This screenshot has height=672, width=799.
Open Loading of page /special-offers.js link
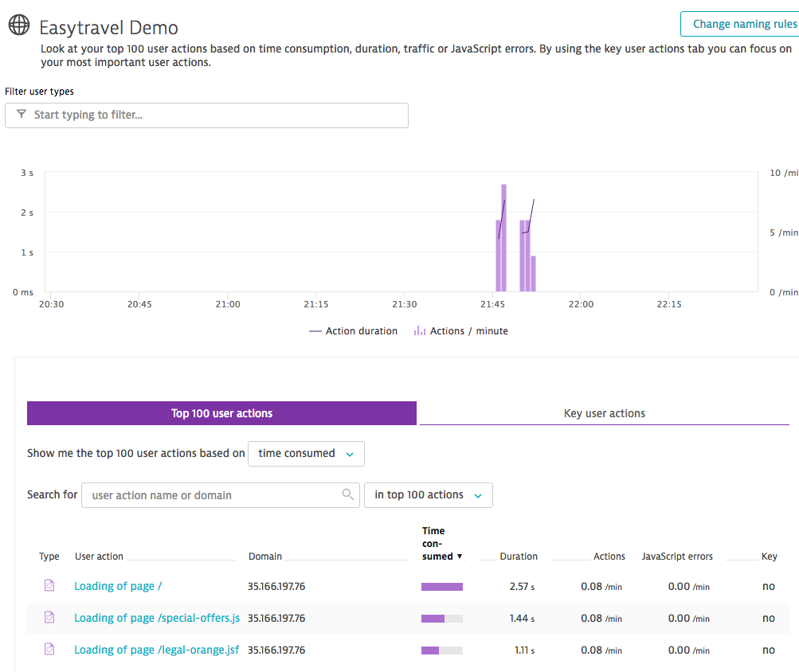(157, 618)
